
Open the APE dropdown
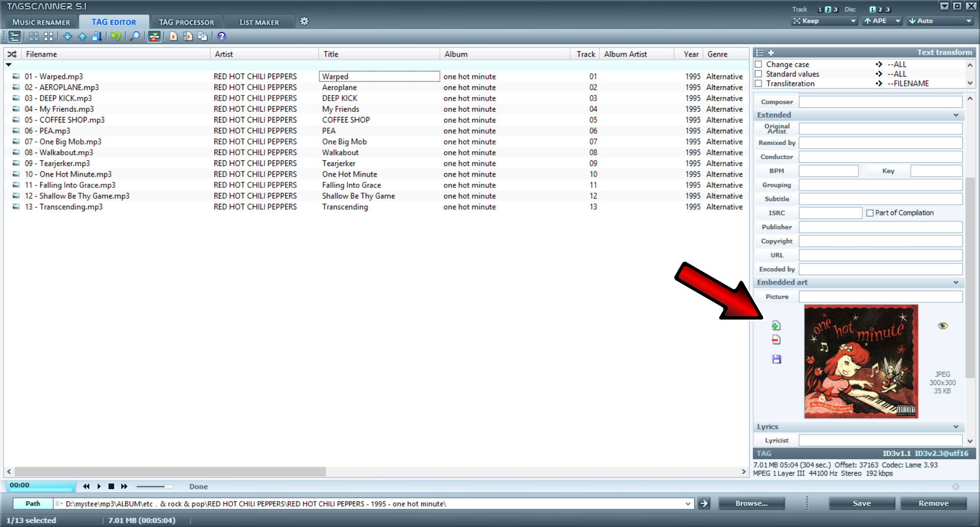883,21
